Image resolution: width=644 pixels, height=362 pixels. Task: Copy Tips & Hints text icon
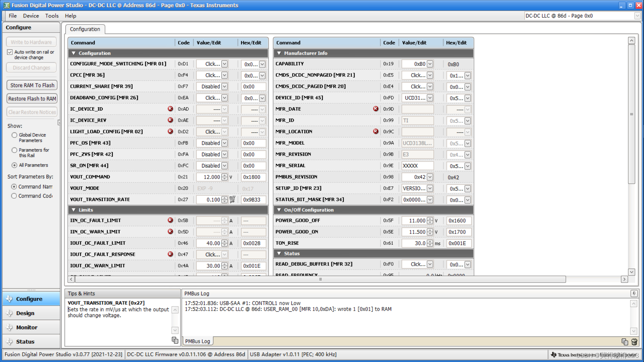(x=175, y=340)
